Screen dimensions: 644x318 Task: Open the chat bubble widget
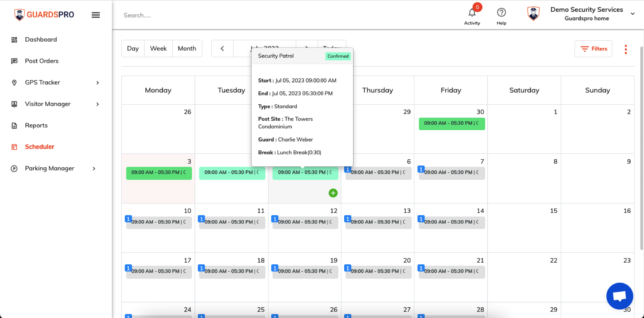[620, 296]
